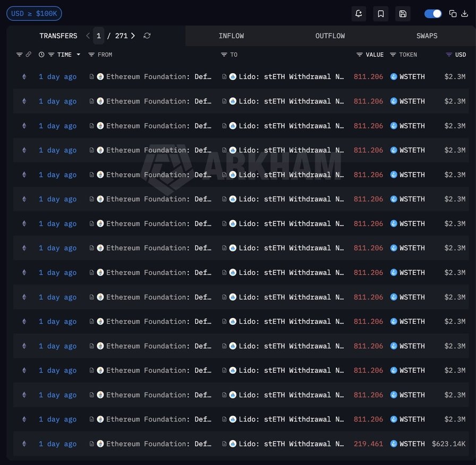Open the USD column filter

point(449,55)
